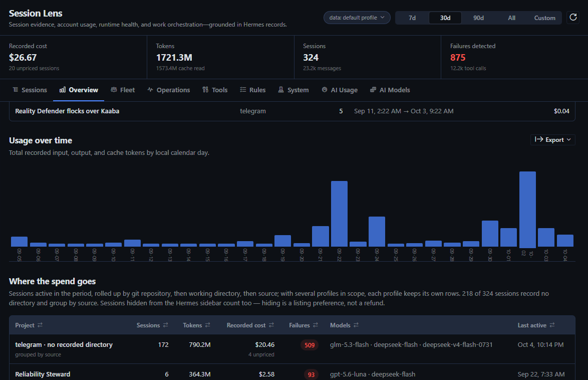
Task: Click the usage bar for 09-05
Action: (19, 242)
